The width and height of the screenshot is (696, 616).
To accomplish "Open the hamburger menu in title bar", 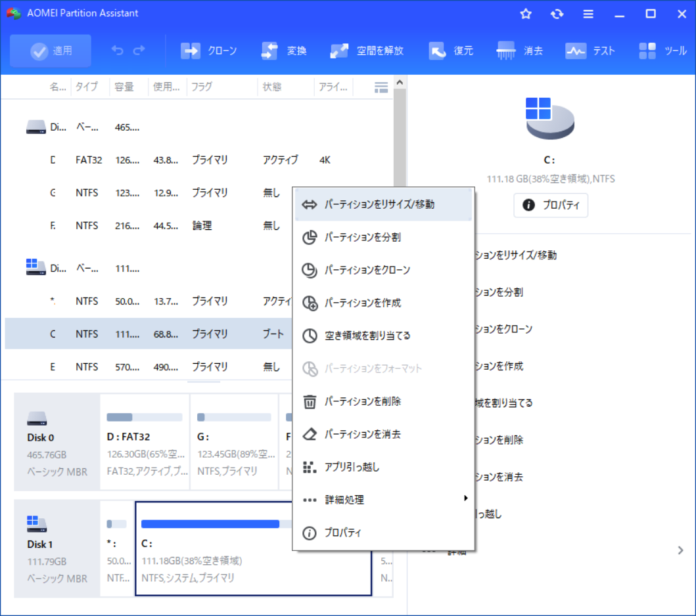I will (588, 14).
